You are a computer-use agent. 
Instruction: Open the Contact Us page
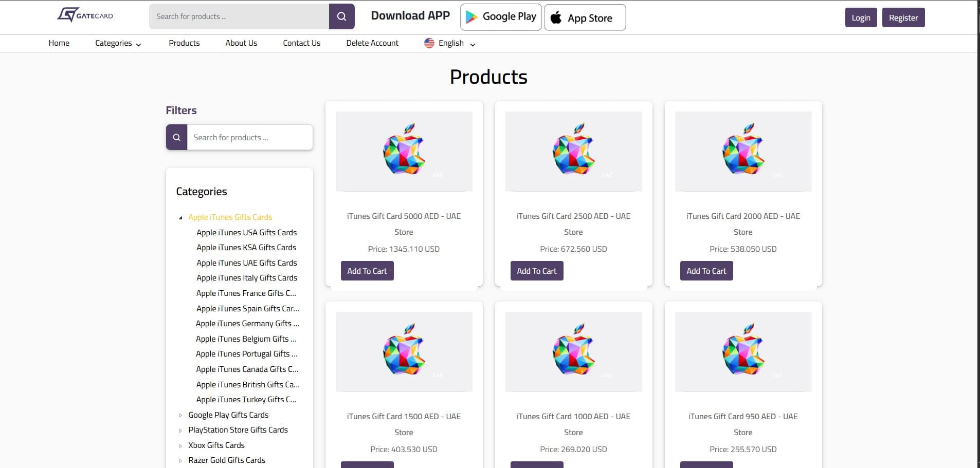[x=301, y=43]
